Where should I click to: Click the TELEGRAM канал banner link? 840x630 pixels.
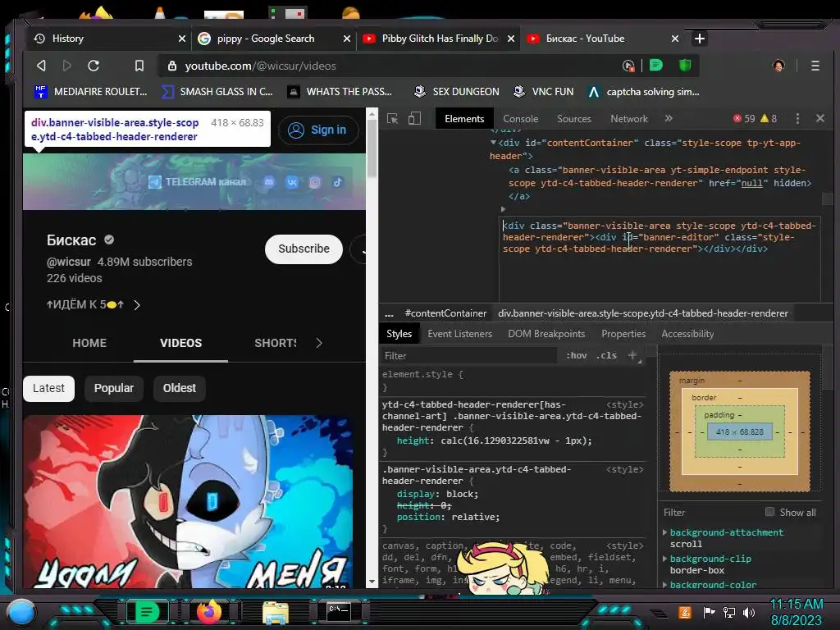pos(197,182)
